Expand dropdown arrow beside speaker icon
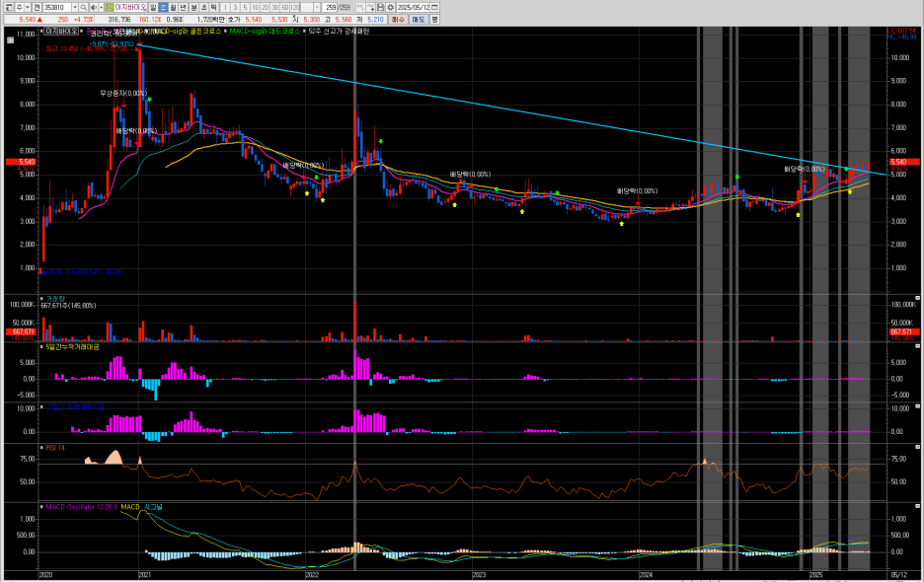The width and height of the screenshot is (924, 582). pos(101,7)
